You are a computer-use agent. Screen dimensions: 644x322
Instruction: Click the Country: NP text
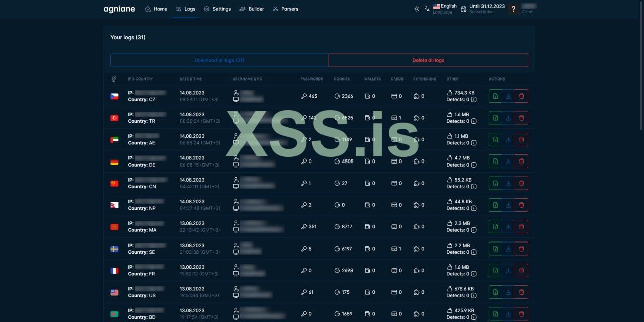pyautogui.click(x=142, y=208)
